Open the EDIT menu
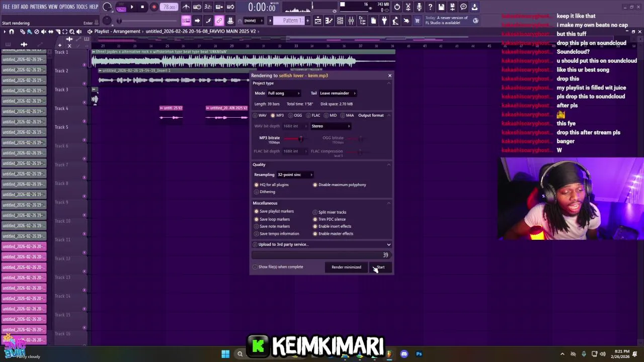The image size is (644, 362). click(16, 7)
